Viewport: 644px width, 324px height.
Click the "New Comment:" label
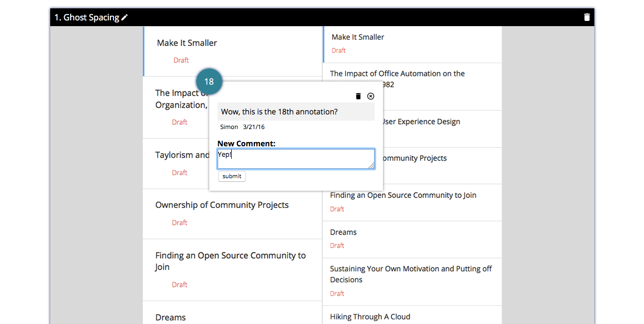click(246, 143)
